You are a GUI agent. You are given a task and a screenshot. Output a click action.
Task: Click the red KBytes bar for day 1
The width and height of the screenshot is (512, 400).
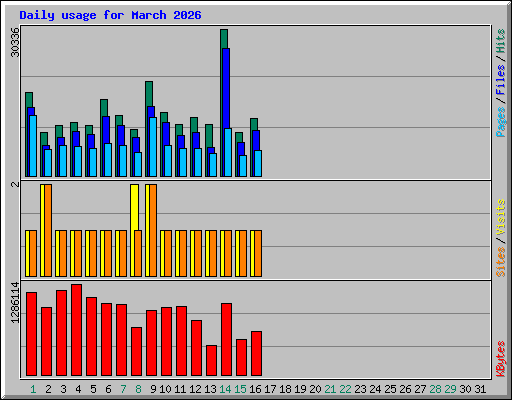[x=31, y=334]
